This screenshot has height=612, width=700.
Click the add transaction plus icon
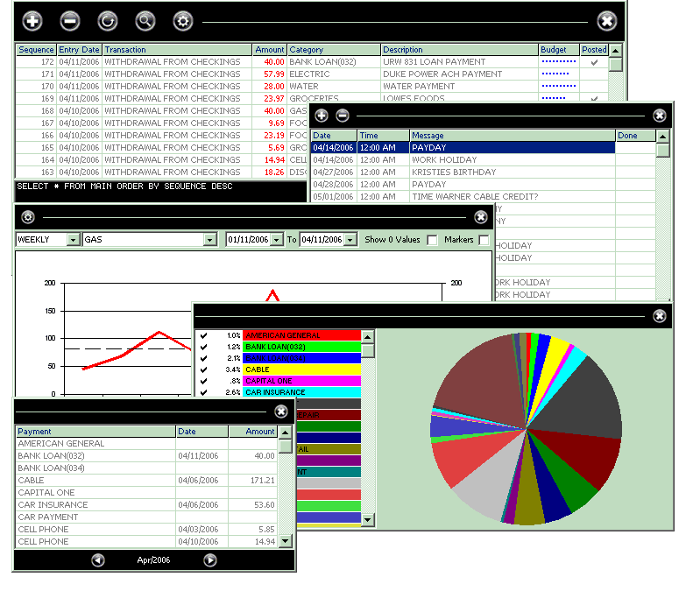[32, 21]
